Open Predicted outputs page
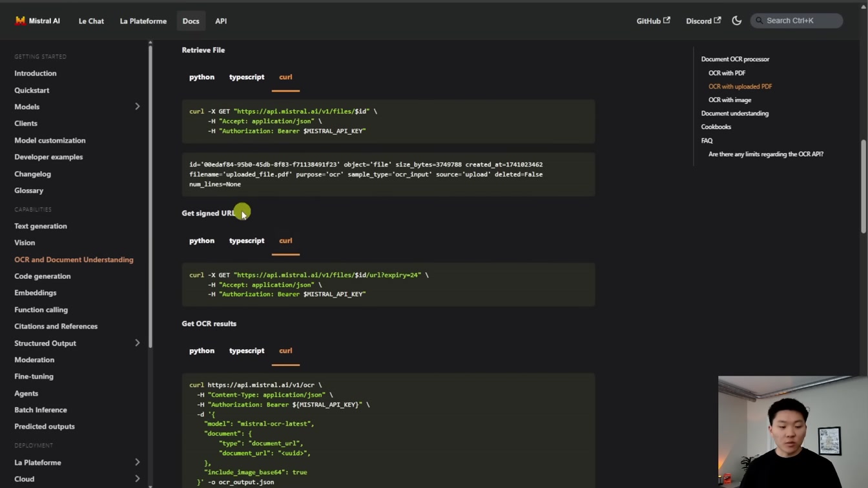 point(45,427)
